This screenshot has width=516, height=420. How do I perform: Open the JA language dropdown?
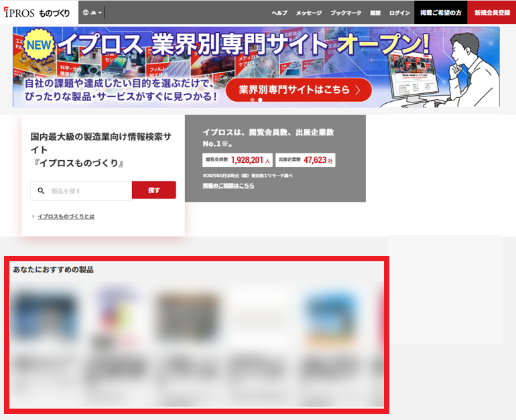(96, 13)
